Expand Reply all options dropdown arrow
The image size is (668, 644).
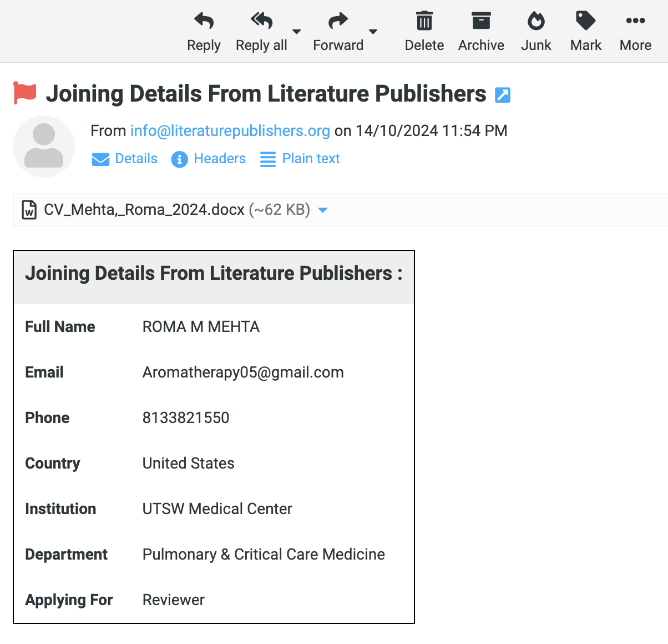[x=297, y=32]
